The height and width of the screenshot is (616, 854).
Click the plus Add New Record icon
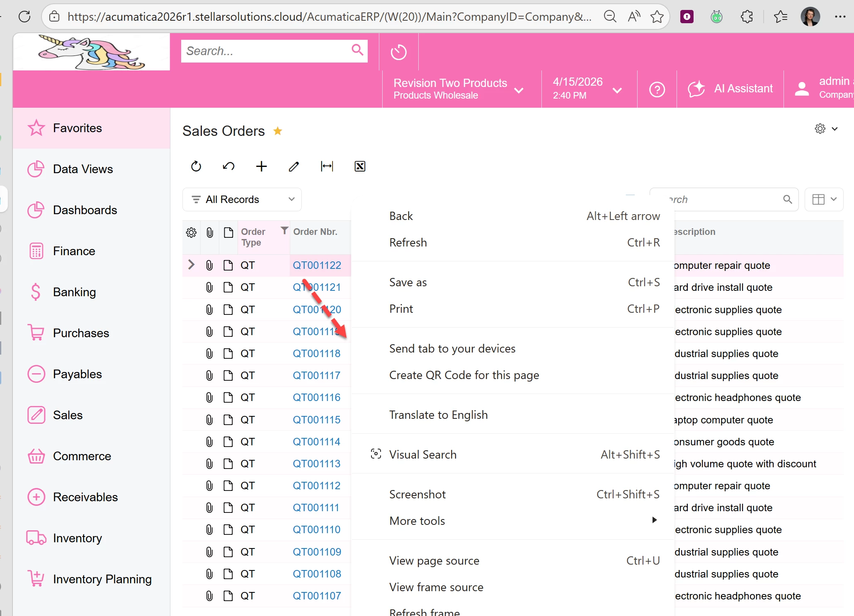coord(261,167)
